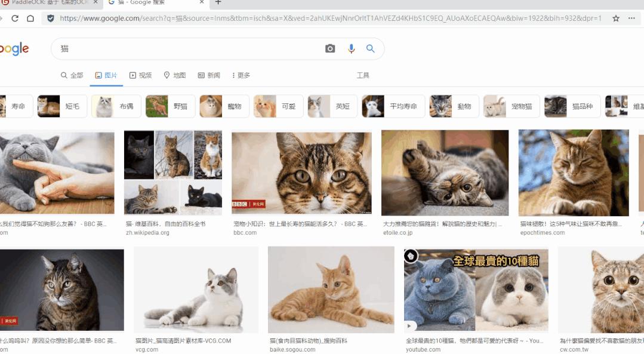Visit the bbc.com source link

pyautogui.click(x=245, y=233)
